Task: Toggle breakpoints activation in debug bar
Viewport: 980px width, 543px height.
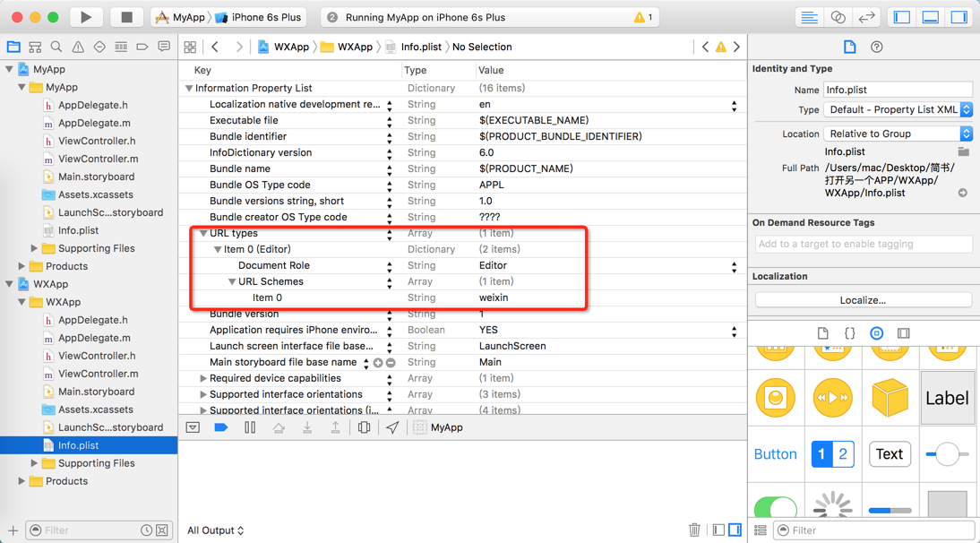Action: [221, 427]
